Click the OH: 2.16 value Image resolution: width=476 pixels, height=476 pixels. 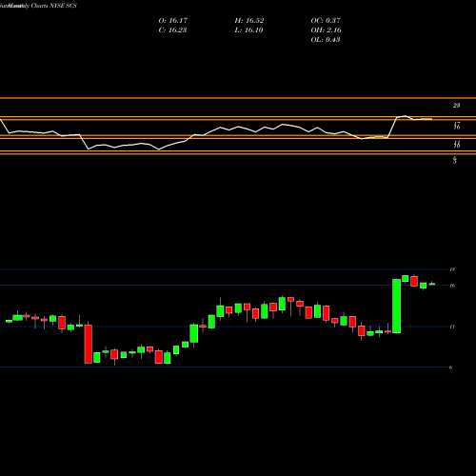[326, 30]
